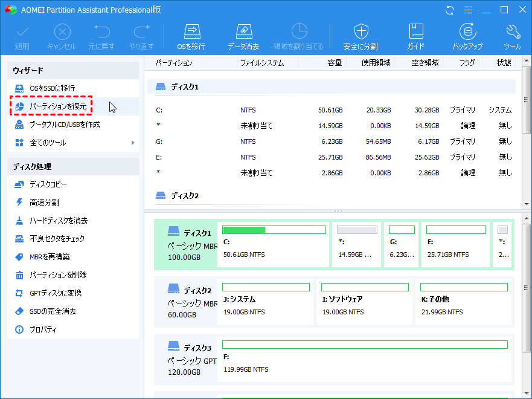Image resolution: width=532 pixels, height=399 pixels.
Task: Open the ガイド toolbar icon
Action: [415, 36]
